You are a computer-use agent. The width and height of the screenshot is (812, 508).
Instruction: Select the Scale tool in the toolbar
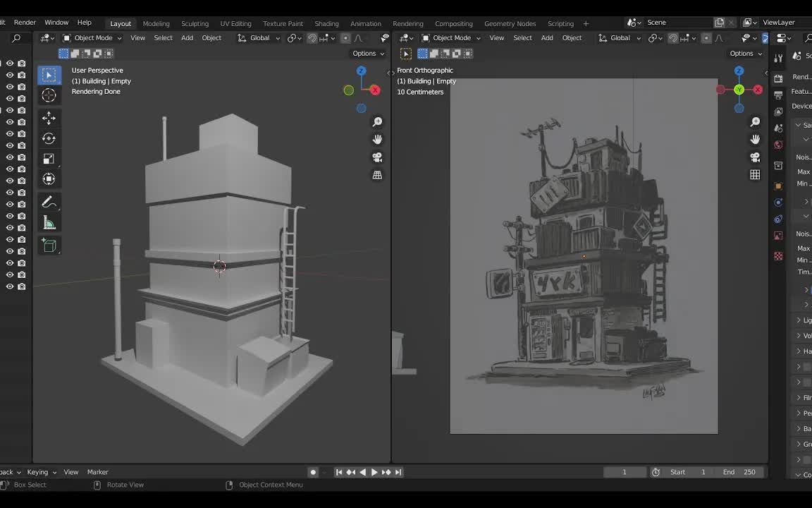click(49, 159)
